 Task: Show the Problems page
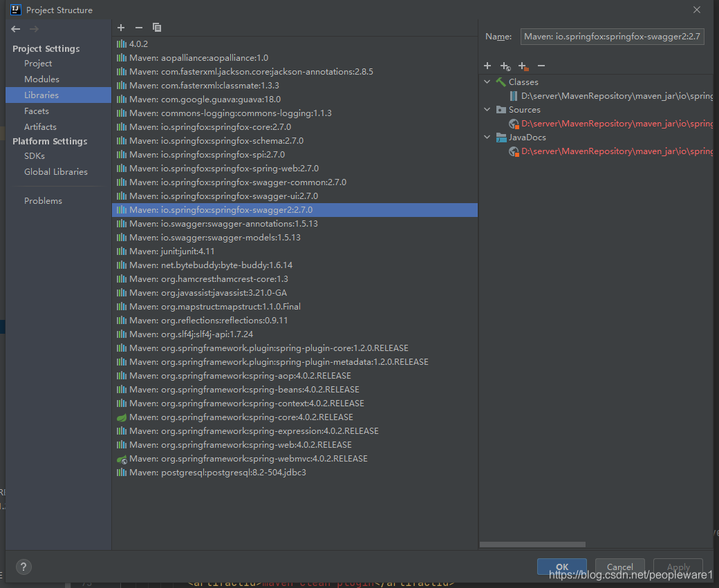(43, 201)
